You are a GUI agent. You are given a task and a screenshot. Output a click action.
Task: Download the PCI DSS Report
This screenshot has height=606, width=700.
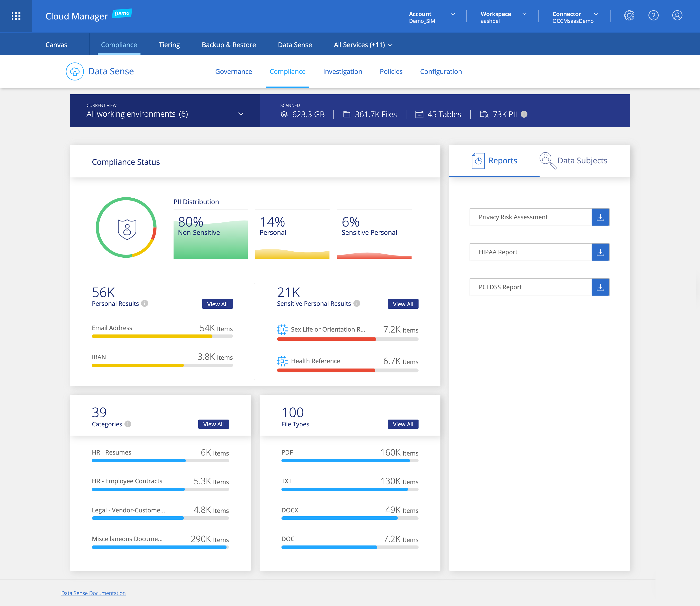pos(600,287)
